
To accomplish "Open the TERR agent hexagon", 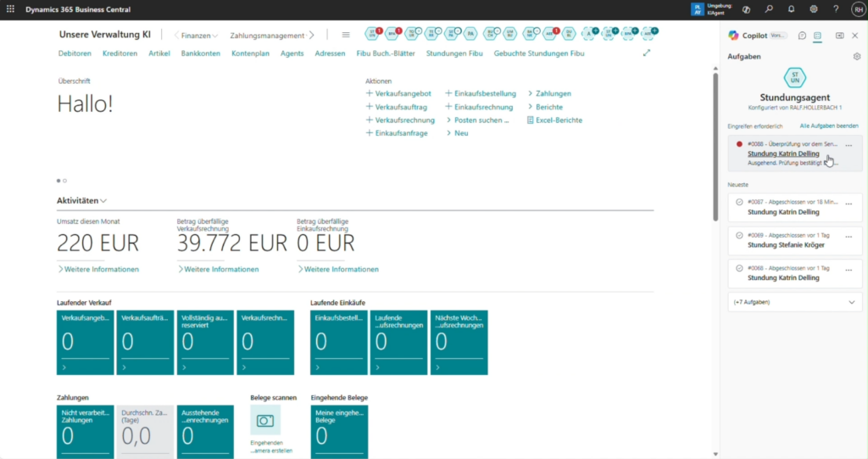I will point(431,34).
